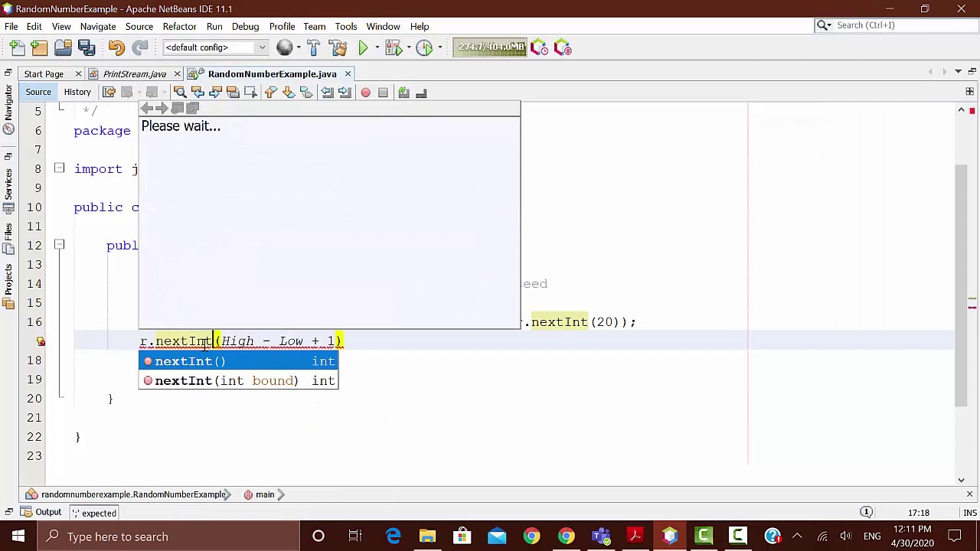Image resolution: width=980 pixels, height=551 pixels.
Task: Click the New File icon
Action: coord(16,47)
